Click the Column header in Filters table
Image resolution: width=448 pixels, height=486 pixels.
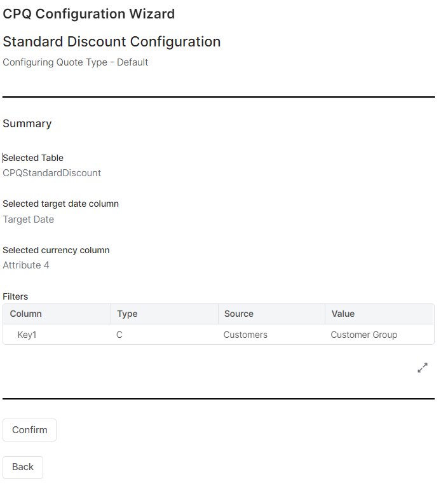point(26,314)
